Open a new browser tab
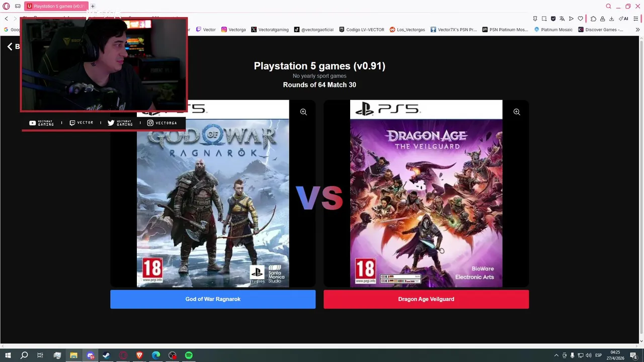 (93, 6)
